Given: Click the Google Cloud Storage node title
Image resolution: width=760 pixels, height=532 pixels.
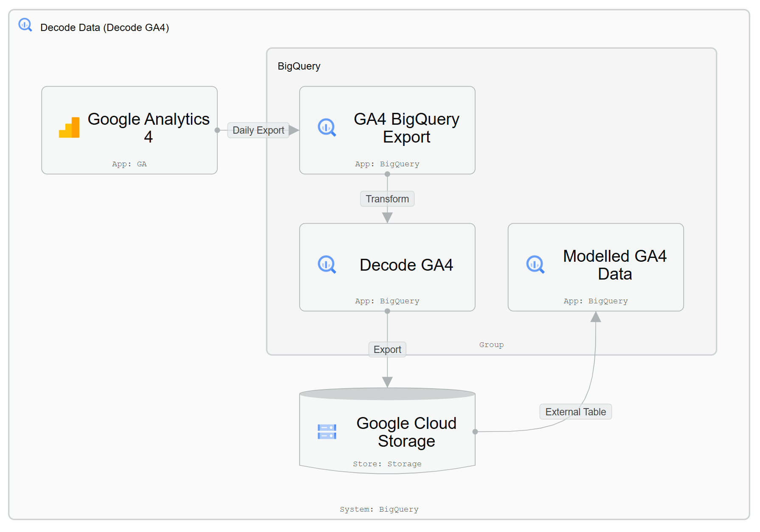Looking at the screenshot, I should (406, 432).
